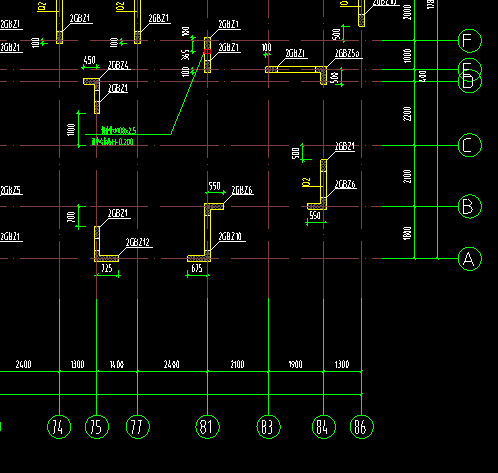Image resolution: width=498 pixels, height=473 pixels.
Task: Click the 1800 vertical axis dimension
Action: click(407, 233)
